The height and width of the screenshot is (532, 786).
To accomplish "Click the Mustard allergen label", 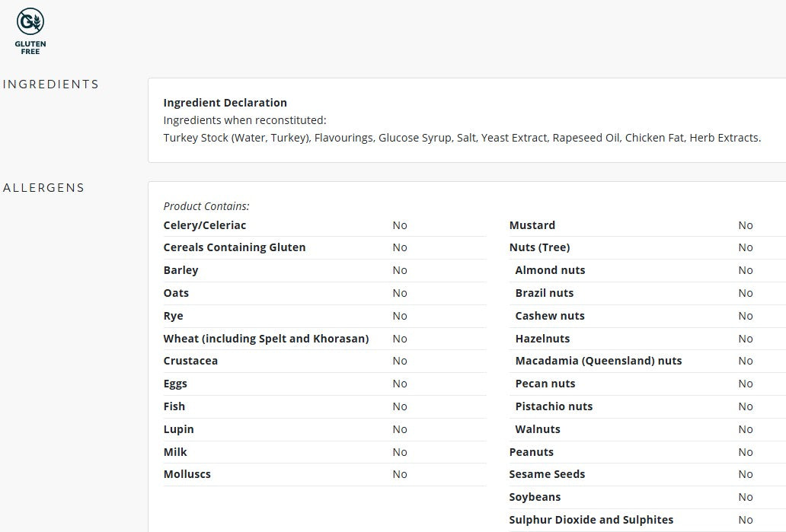I will tap(532, 225).
